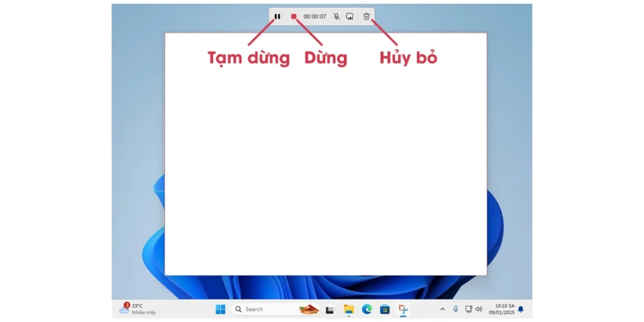The height and width of the screenshot is (322, 644).
Task: Discard the recording using the trash icon
Action: pyautogui.click(x=367, y=16)
